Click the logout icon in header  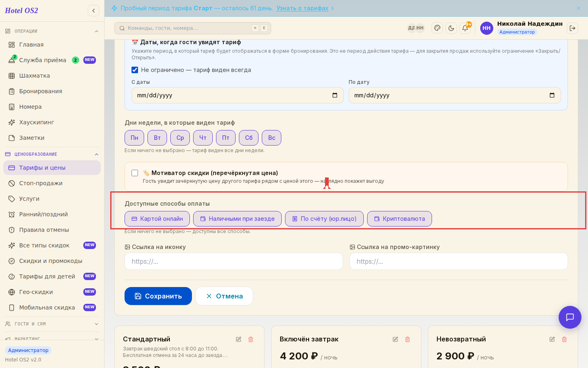click(572, 28)
